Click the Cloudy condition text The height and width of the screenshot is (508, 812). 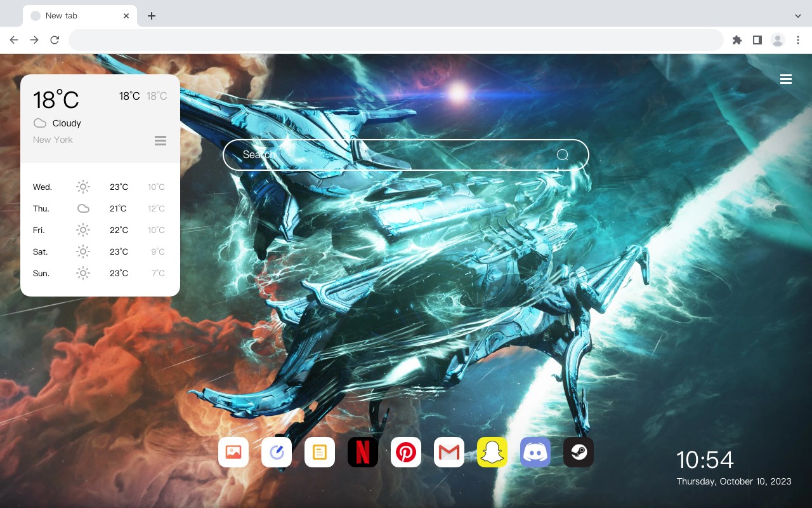pyautogui.click(x=67, y=123)
